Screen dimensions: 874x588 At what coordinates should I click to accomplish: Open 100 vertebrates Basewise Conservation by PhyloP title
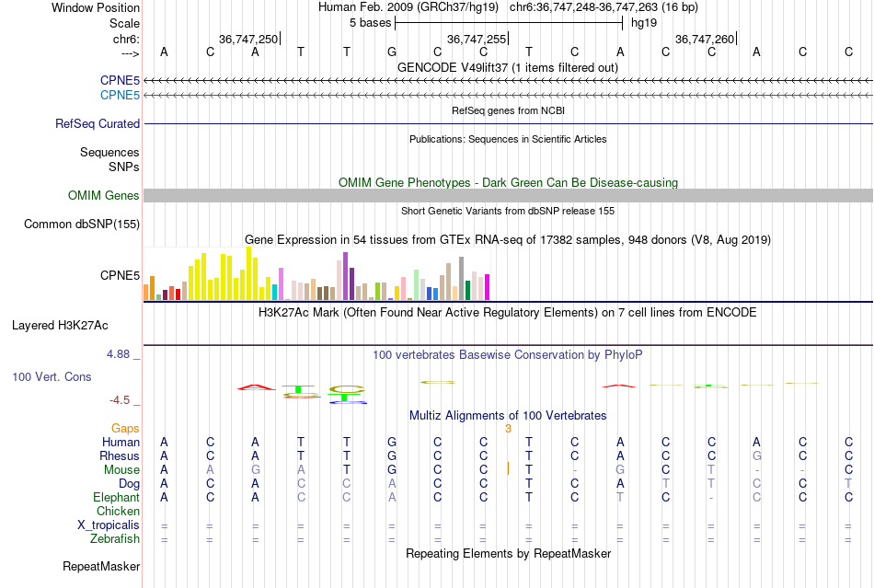point(508,354)
